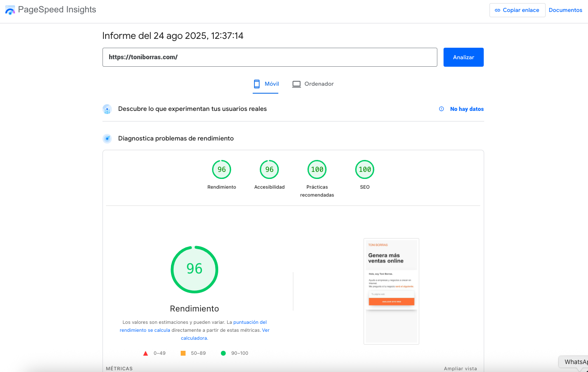Click the Rendimiento 96 score gauge
Image resolution: width=588 pixels, height=372 pixels.
[x=222, y=170]
